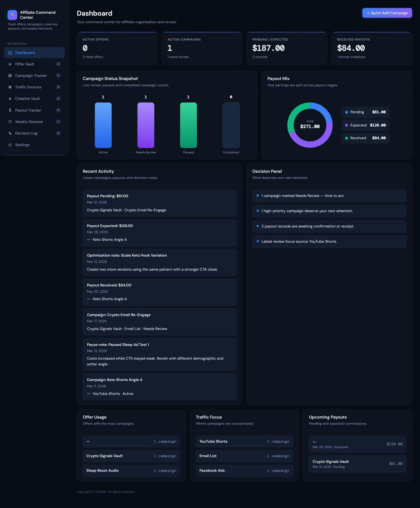This screenshot has height=508, width=420.
Task: Open Weekly Reviews in sidebar
Action: coord(34,122)
